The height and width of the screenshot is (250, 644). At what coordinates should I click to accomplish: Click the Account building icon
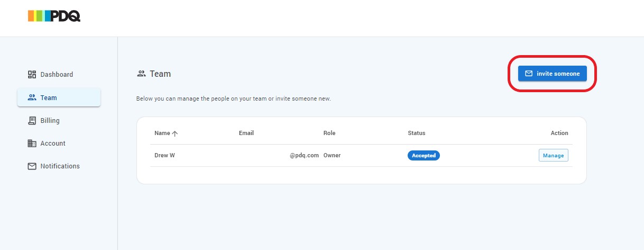32,144
